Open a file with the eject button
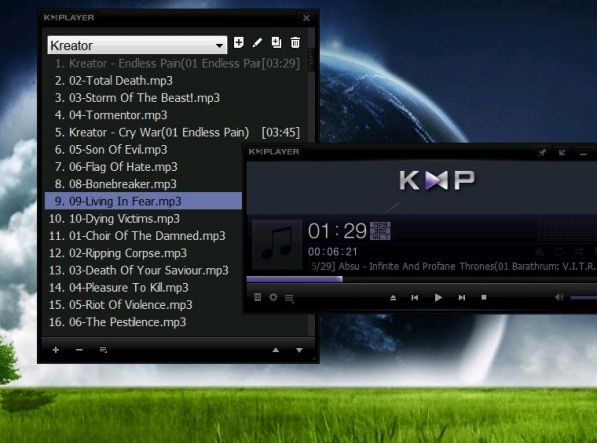 click(393, 298)
